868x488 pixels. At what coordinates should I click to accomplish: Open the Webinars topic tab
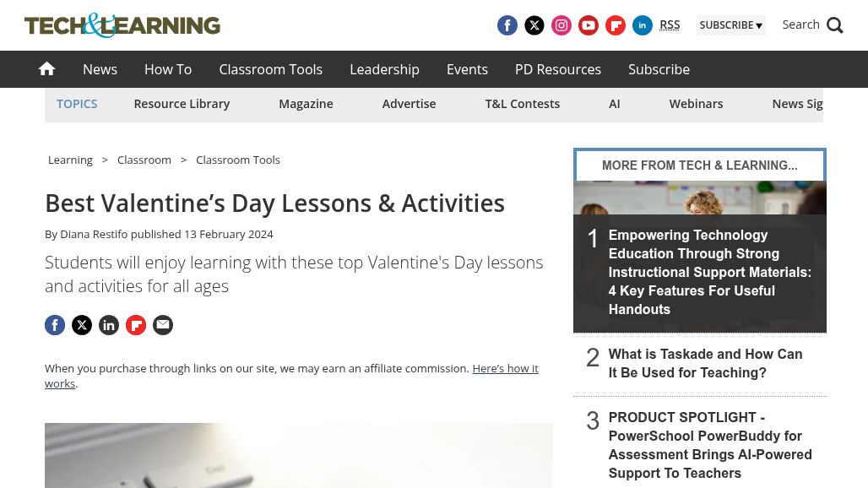tap(696, 104)
